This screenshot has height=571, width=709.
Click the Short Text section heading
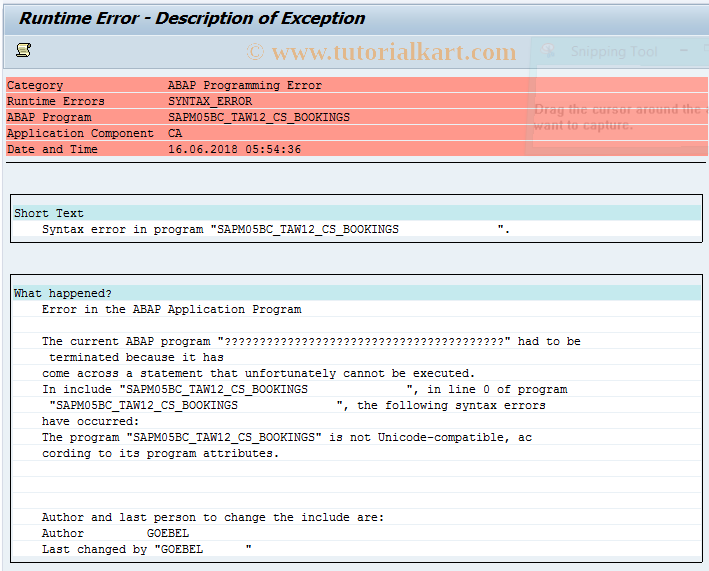[x=49, y=213]
